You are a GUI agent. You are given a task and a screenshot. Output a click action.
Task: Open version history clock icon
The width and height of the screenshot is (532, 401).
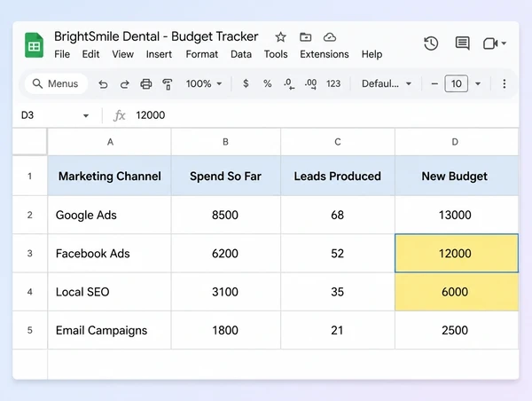click(431, 43)
